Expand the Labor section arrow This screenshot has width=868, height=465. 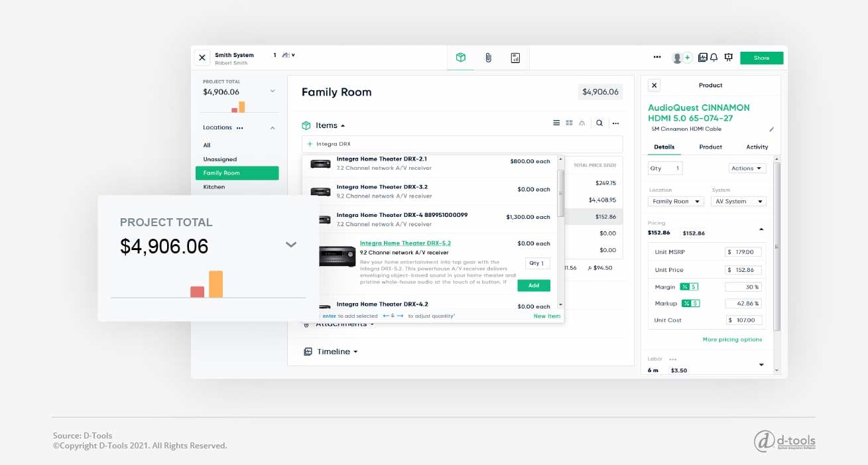click(761, 365)
